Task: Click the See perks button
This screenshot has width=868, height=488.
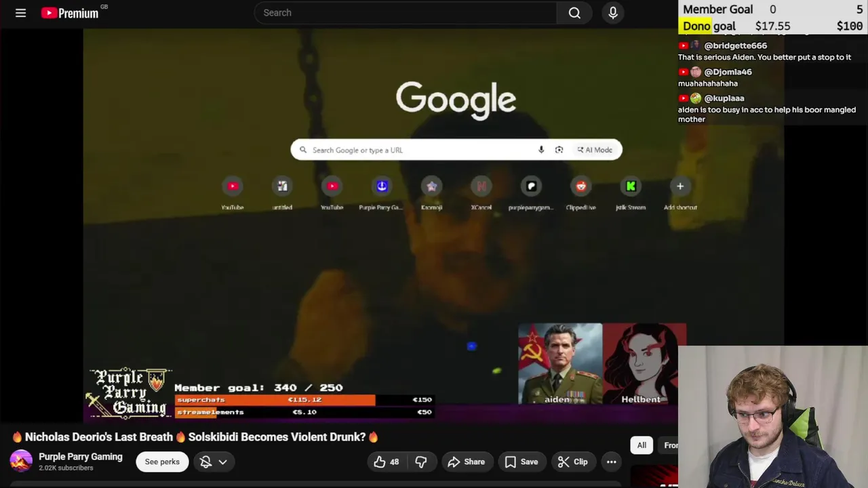Action: 162,462
